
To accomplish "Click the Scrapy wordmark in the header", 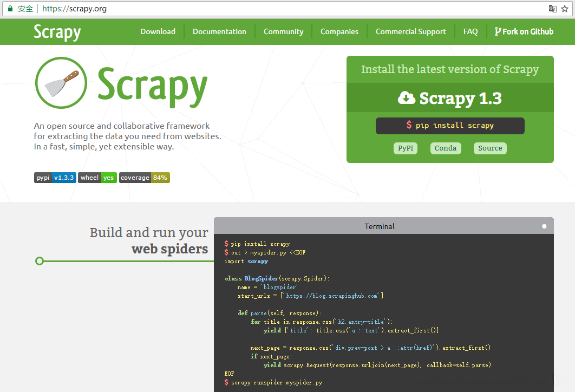I will 57,32.
